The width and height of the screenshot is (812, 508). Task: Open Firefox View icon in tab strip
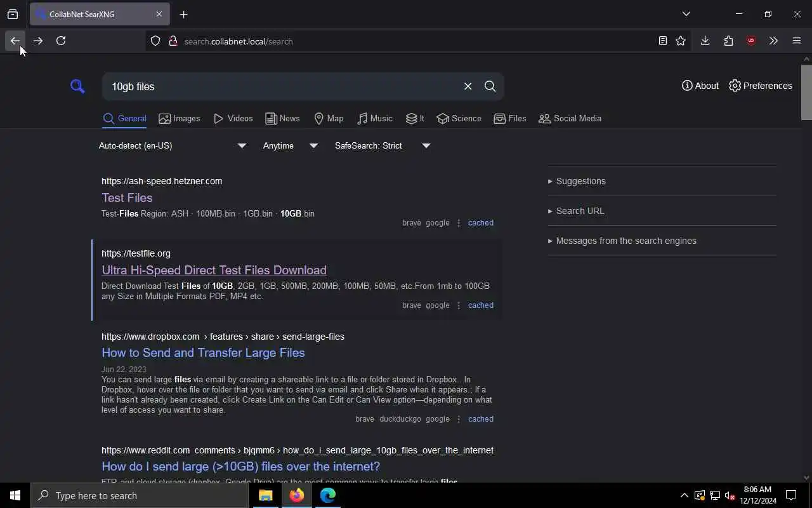[13, 14]
